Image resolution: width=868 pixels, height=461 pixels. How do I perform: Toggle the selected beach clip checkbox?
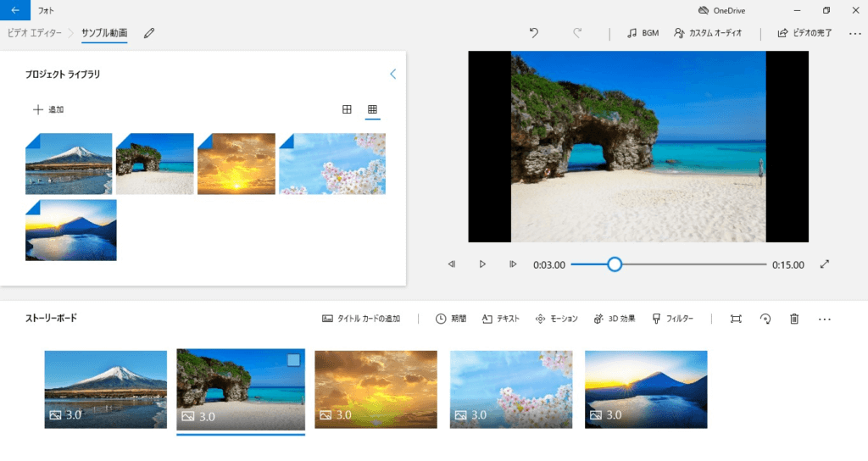point(293,360)
